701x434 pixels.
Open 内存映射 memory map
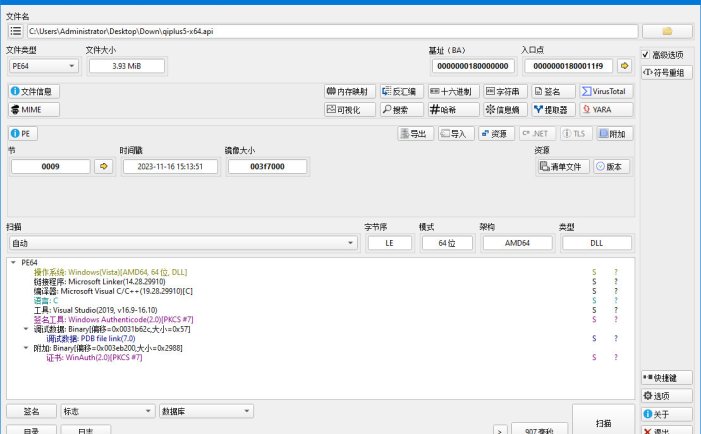click(350, 91)
